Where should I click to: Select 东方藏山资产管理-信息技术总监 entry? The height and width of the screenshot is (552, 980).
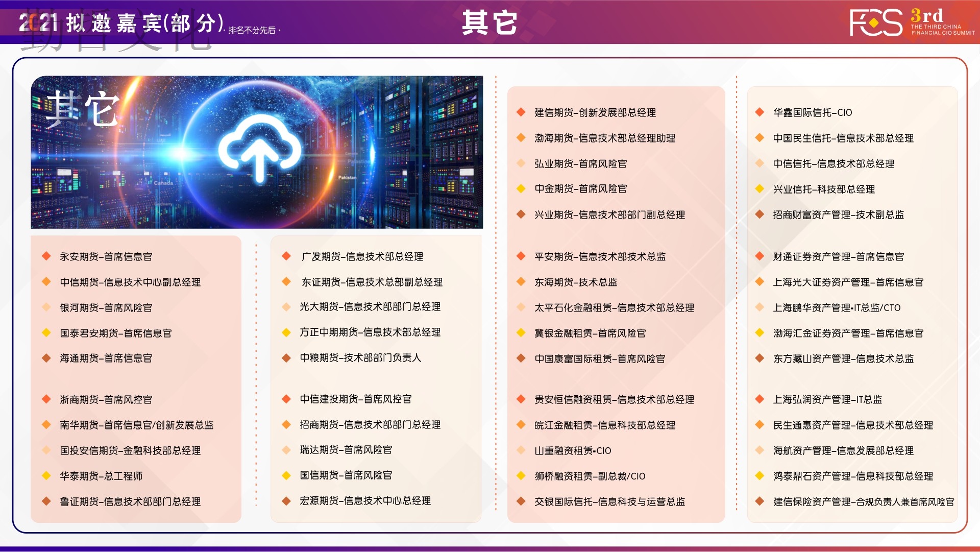click(x=844, y=358)
